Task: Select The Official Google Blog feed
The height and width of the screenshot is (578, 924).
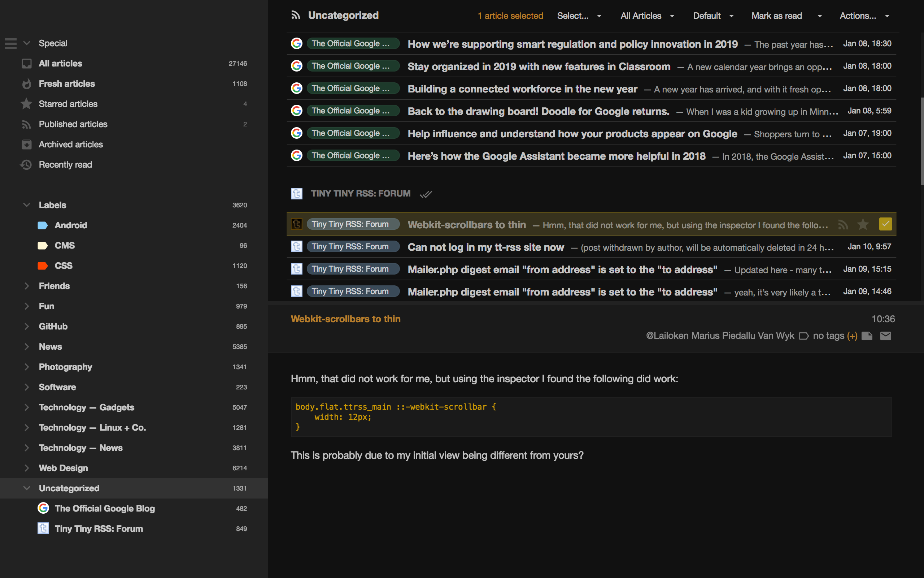Action: 105,509
